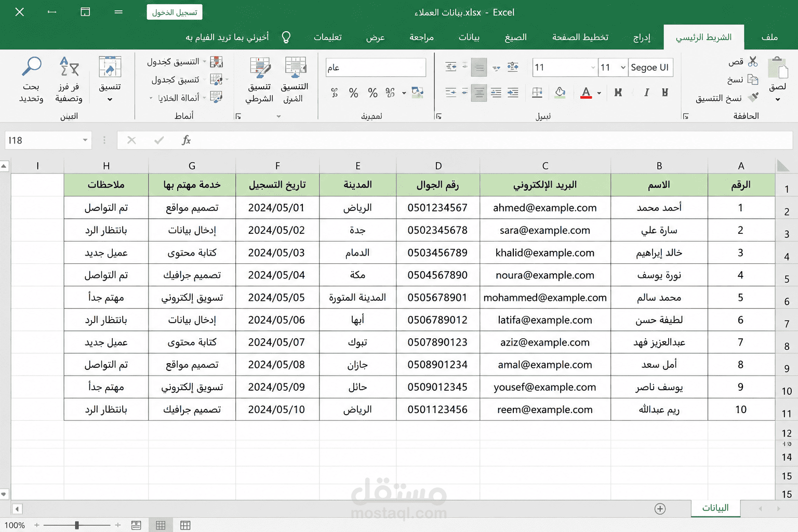Click the sign-in button in the title bar
Viewport: 798px width, 532px height.
[x=175, y=12]
